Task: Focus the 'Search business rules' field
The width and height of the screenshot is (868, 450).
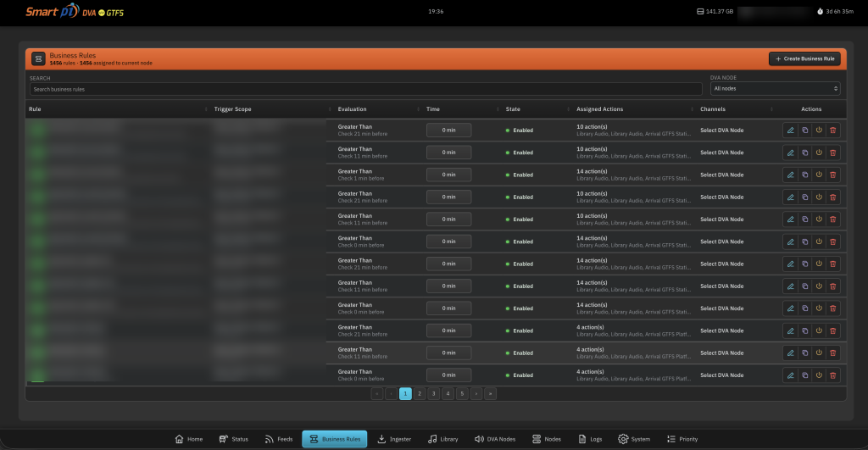Action: tap(366, 89)
